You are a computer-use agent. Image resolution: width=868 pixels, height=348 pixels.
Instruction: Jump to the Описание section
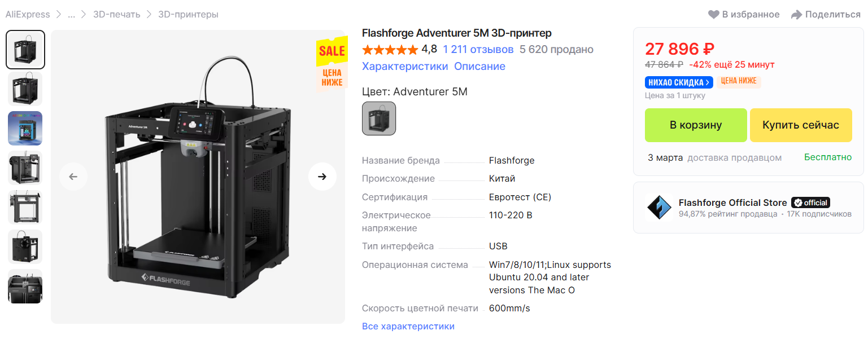479,67
